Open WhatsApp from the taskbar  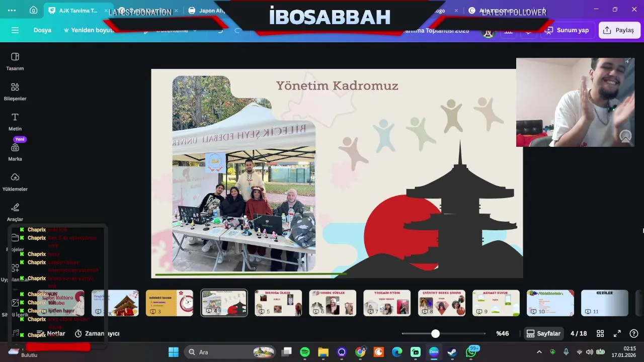pyautogui.click(x=471, y=352)
